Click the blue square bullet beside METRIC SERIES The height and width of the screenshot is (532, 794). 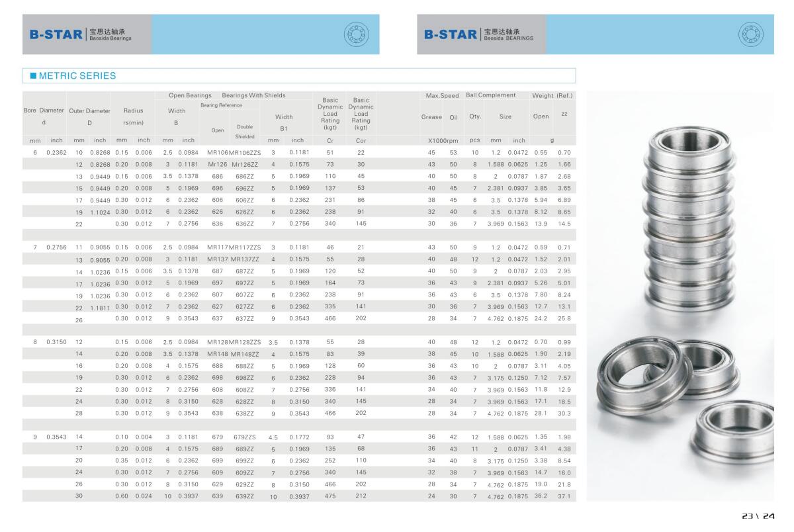pyautogui.click(x=32, y=76)
